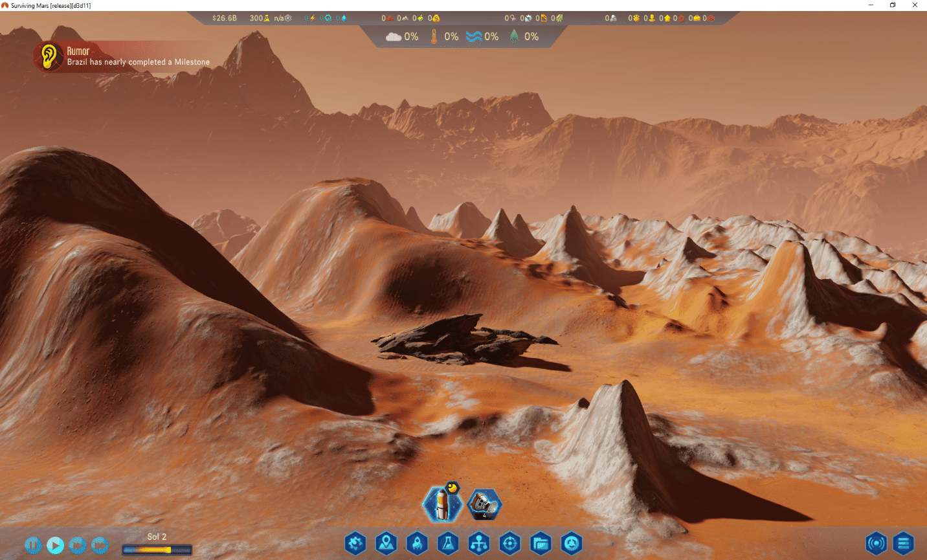This screenshot has height=560, width=927.
Task: Select the orbital probe icon labeled 4
Action: click(484, 504)
